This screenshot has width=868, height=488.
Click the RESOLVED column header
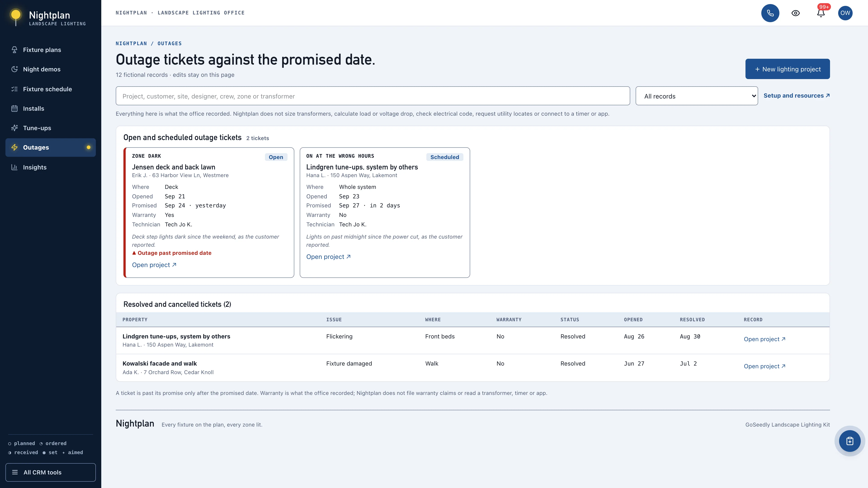(692, 320)
